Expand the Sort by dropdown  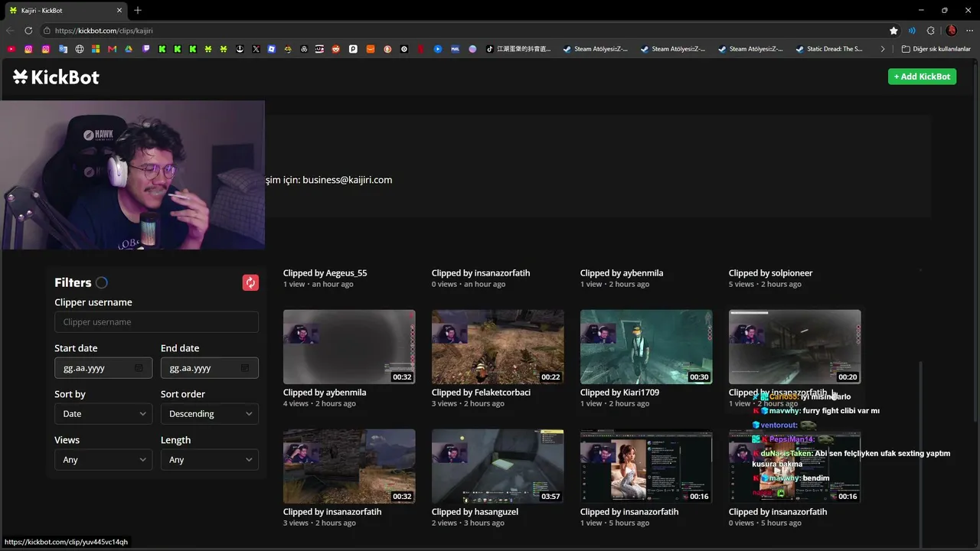point(103,414)
